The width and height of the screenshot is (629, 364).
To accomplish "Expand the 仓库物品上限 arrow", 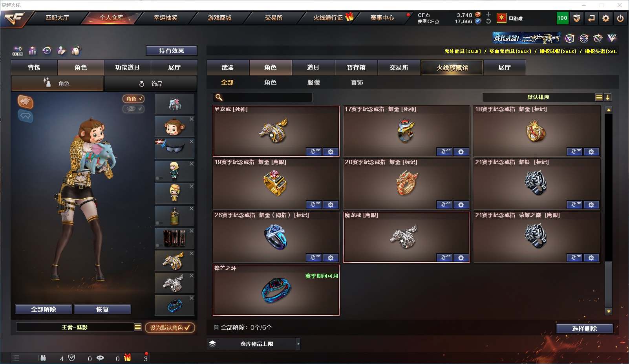I will [x=298, y=344].
